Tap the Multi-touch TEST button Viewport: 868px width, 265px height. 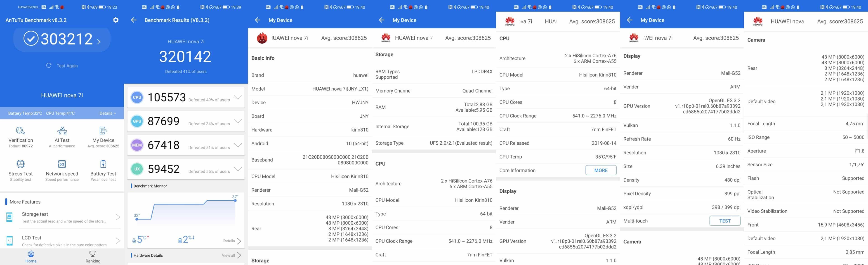[725, 221]
